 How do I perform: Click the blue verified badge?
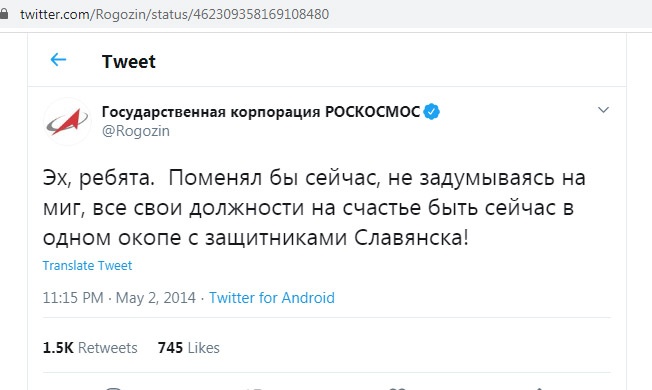[432, 111]
